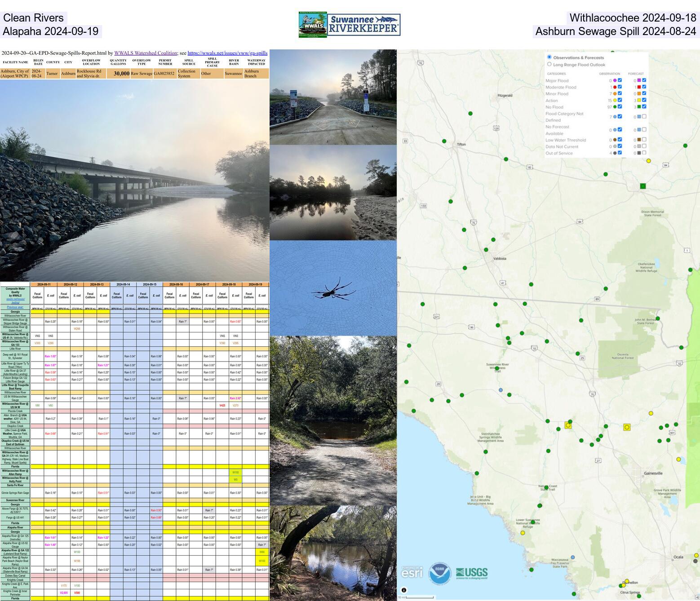Screen dimensions: 700x601
Task: Enable Flood Category Not Defined forecast checkbox
Action: coord(644,116)
